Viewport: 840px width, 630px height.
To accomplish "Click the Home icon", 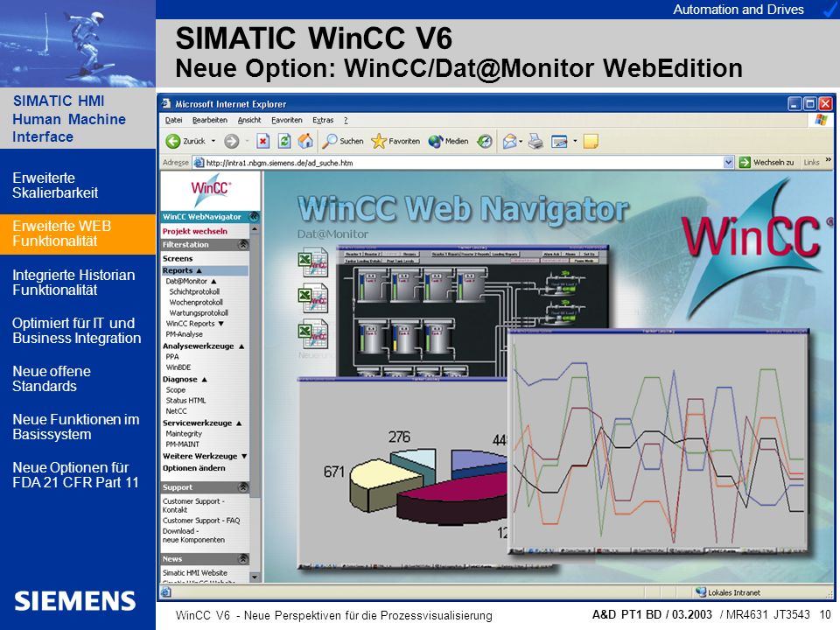I will point(306,141).
